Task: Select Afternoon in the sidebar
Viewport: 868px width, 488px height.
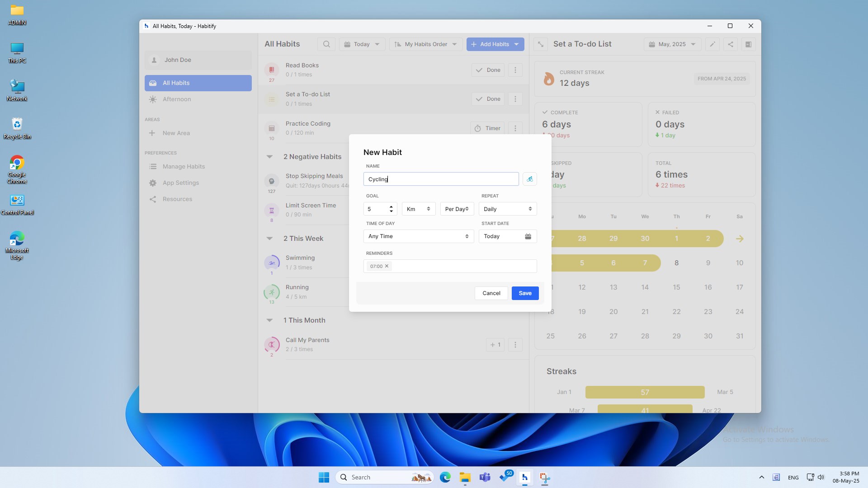Action: (177, 99)
